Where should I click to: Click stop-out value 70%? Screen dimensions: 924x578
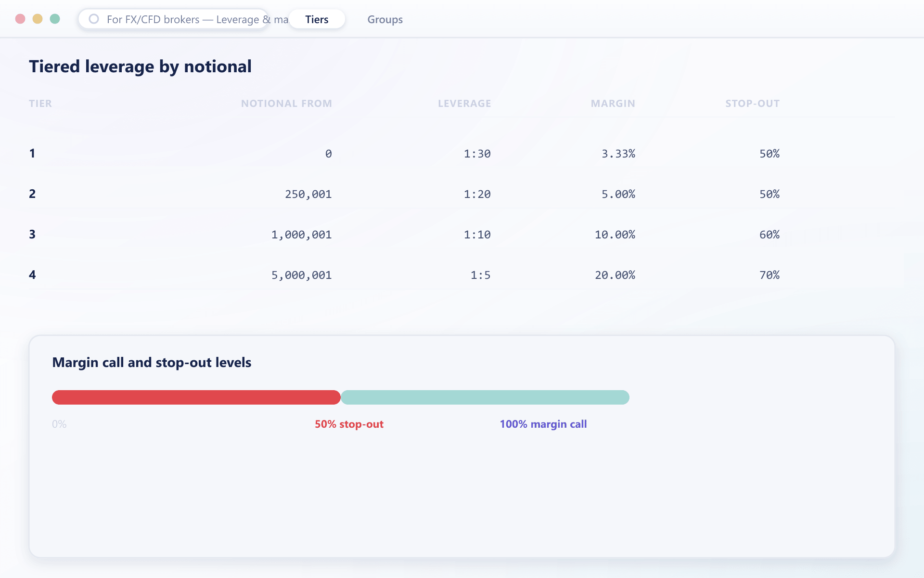[x=770, y=275]
